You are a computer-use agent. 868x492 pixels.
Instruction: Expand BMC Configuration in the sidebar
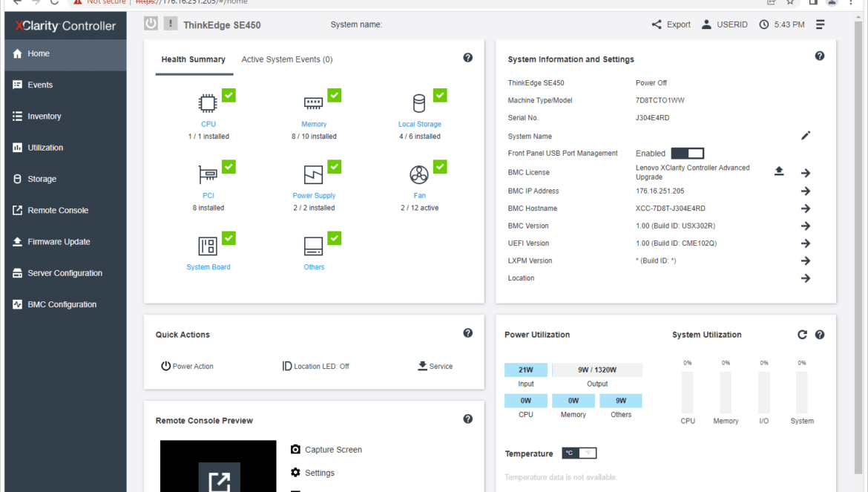(65, 304)
